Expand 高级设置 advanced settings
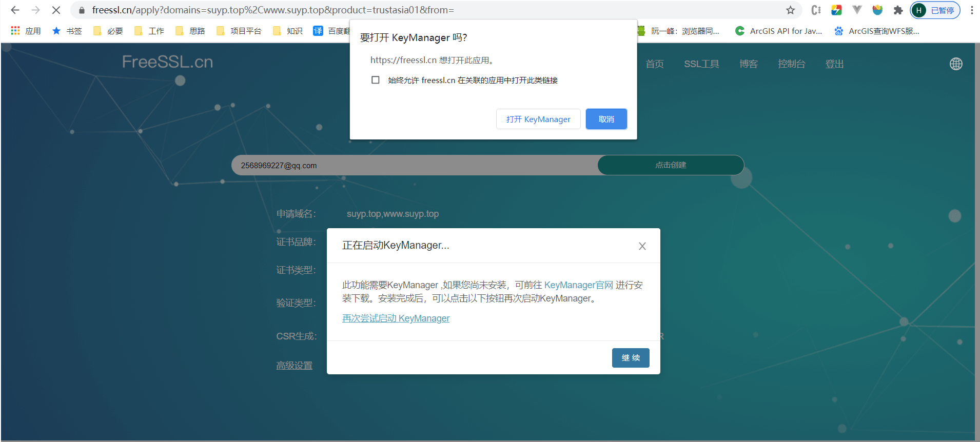This screenshot has height=442, width=980. [294, 366]
